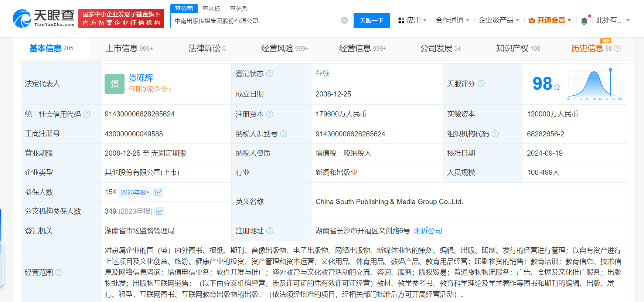The height and width of the screenshot is (302, 644).
Task: Click help icon next to 登记状态
Action: 270,74
